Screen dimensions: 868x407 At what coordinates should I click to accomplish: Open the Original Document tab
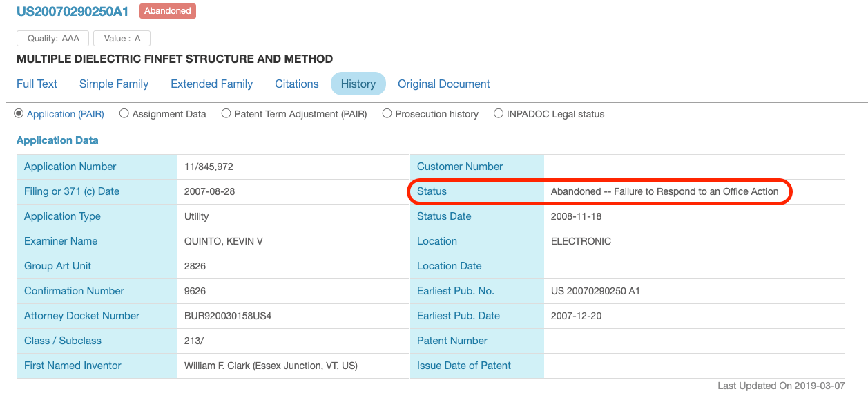tap(444, 84)
